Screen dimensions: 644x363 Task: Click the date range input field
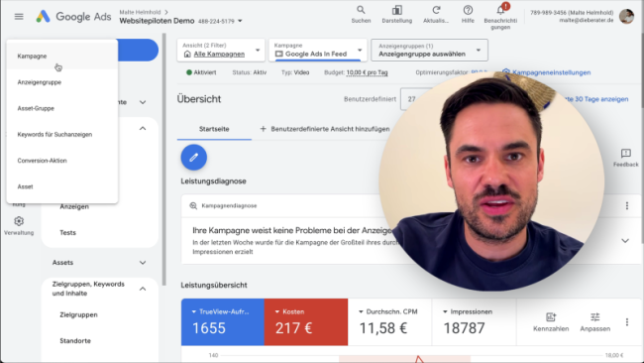[416, 99]
